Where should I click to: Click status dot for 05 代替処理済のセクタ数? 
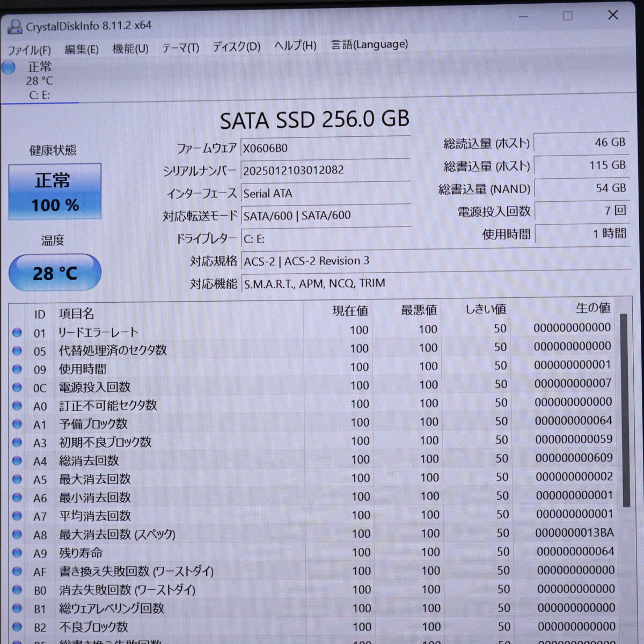(x=17, y=351)
